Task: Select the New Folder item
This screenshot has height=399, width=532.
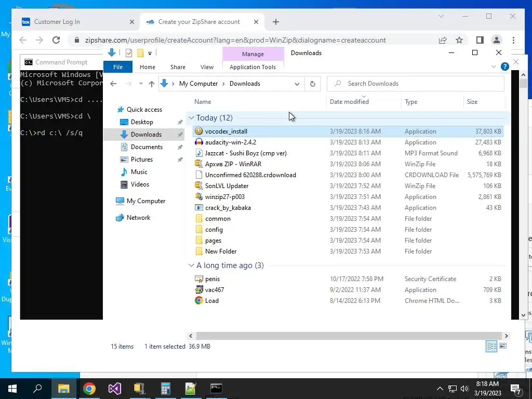Action: [x=220, y=251]
